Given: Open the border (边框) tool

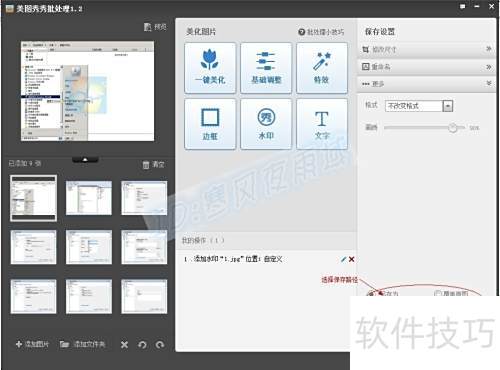Looking at the screenshot, I should [x=210, y=124].
